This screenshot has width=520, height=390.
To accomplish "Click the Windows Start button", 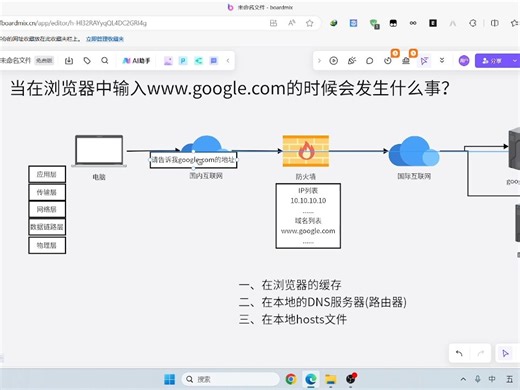I will 170,379.
